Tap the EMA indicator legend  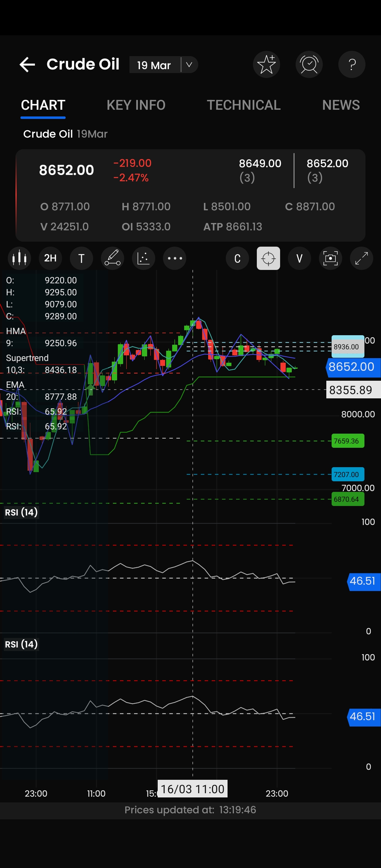[x=15, y=385]
